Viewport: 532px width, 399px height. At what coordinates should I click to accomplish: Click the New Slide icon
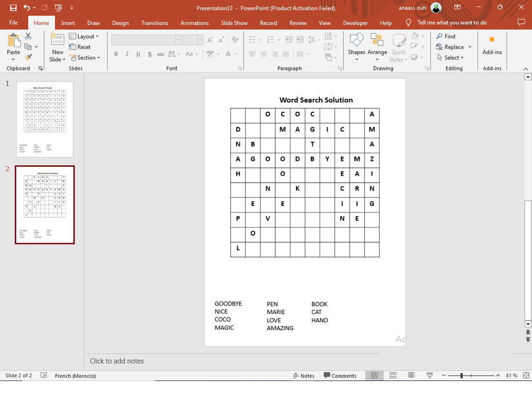pos(57,39)
